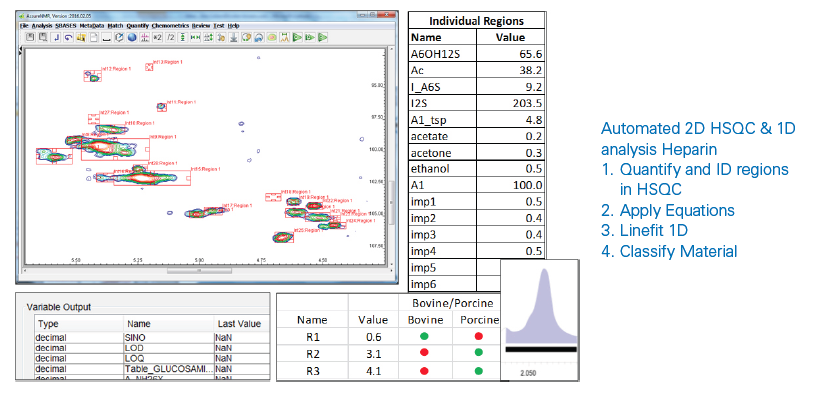Click the first green play arrow icon

(x=297, y=37)
